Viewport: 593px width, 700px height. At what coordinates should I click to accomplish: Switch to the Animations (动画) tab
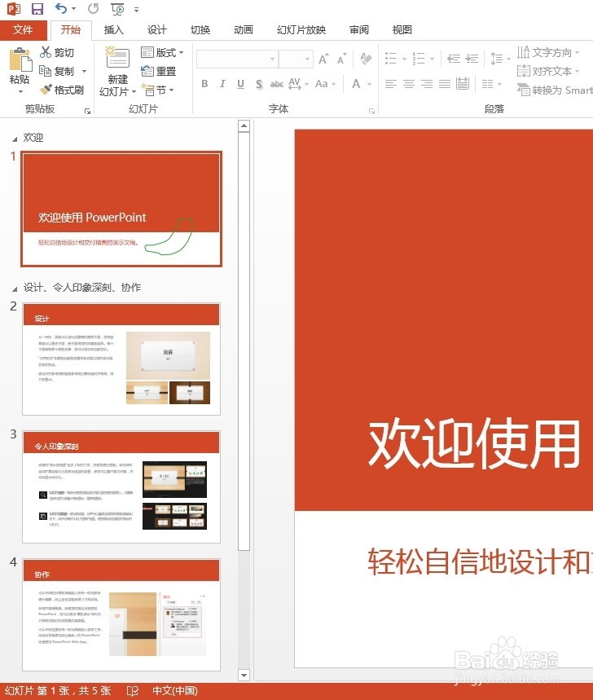point(244,30)
